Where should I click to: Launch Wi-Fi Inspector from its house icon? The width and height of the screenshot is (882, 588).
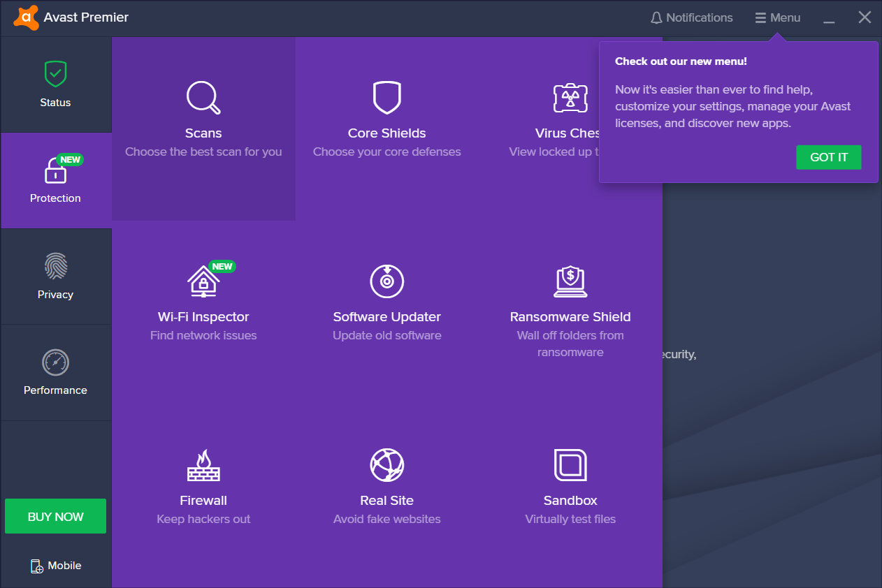[x=203, y=281]
